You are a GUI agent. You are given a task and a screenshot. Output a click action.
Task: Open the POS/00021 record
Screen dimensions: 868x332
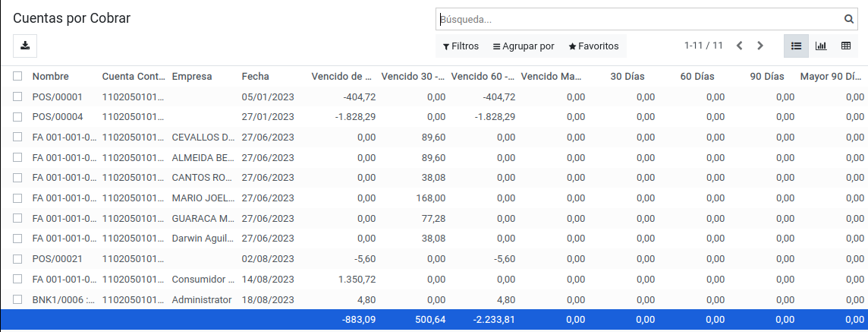coord(57,259)
